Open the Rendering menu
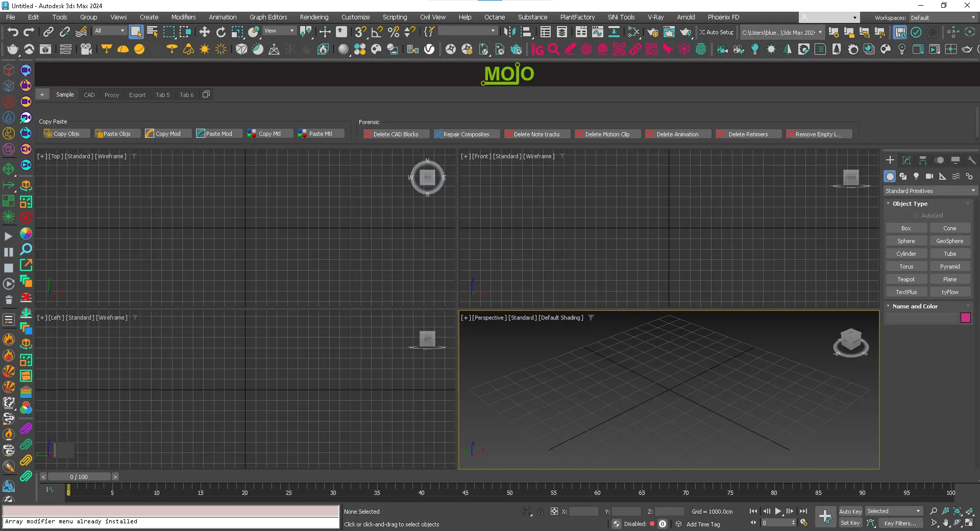This screenshot has height=531, width=980. tap(314, 17)
